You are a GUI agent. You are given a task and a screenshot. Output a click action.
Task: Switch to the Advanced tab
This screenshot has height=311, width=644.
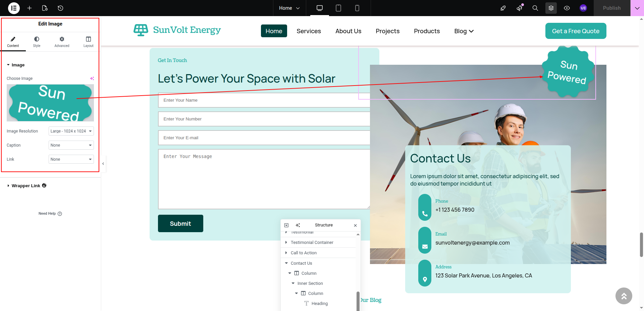(x=62, y=42)
